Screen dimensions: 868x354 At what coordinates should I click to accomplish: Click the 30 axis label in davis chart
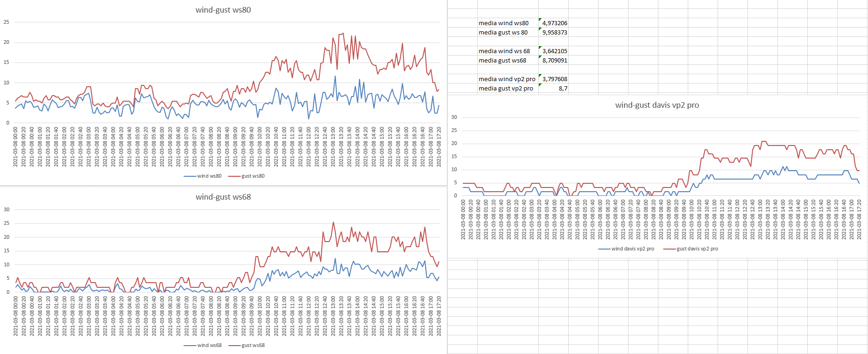(454, 117)
